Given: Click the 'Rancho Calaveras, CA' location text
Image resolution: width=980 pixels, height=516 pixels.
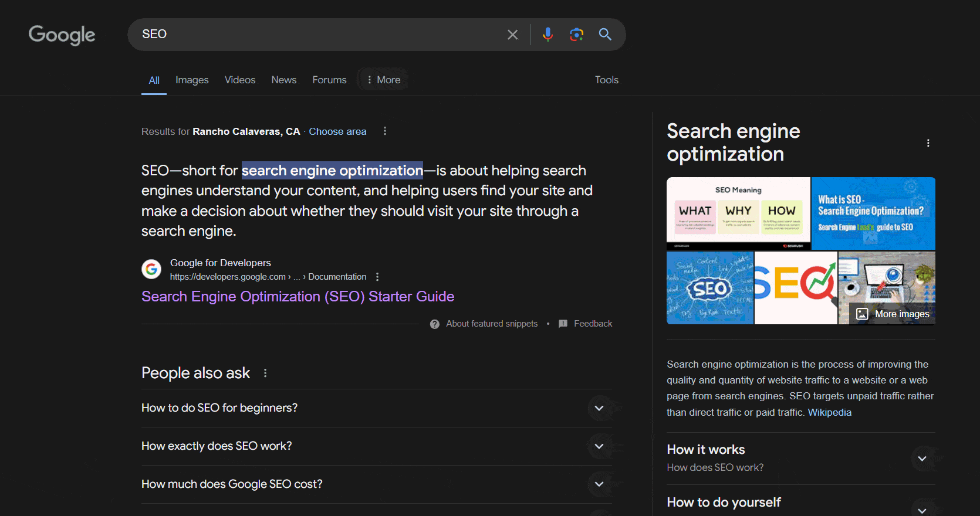Looking at the screenshot, I should click(246, 131).
